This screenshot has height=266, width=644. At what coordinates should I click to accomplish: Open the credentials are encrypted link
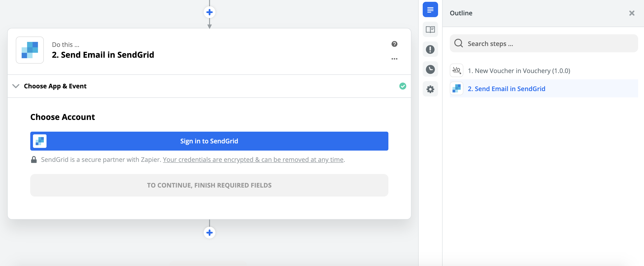[253, 160]
